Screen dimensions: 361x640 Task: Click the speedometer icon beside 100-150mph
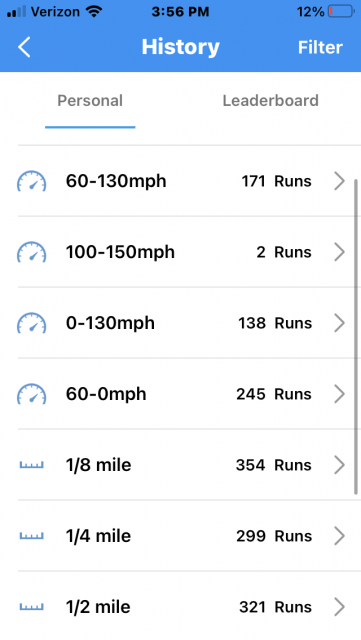pos(31,252)
